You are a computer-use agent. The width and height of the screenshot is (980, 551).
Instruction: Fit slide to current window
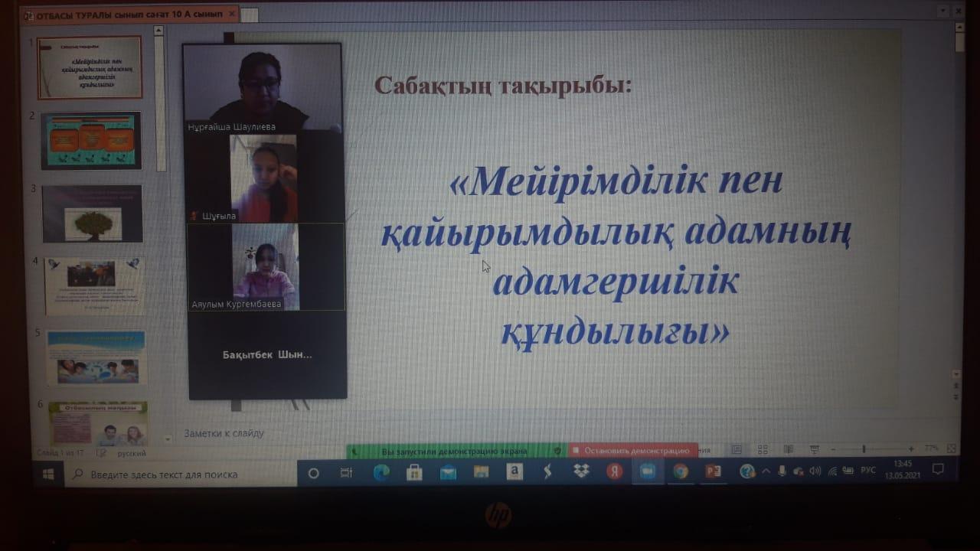pos(952,449)
